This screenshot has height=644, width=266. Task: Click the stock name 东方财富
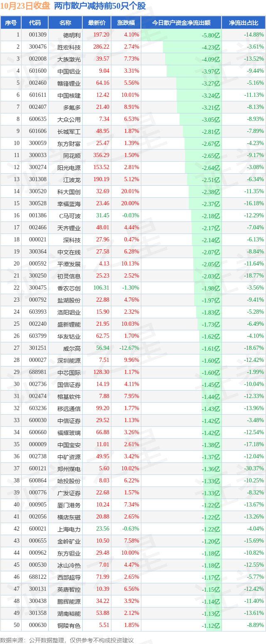click(x=69, y=143)
